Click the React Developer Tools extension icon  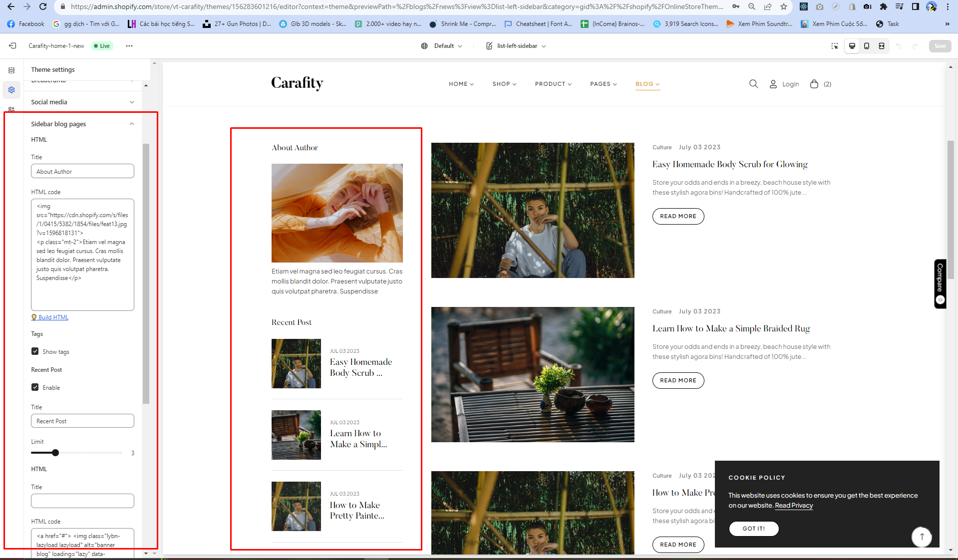coord(804,6)
